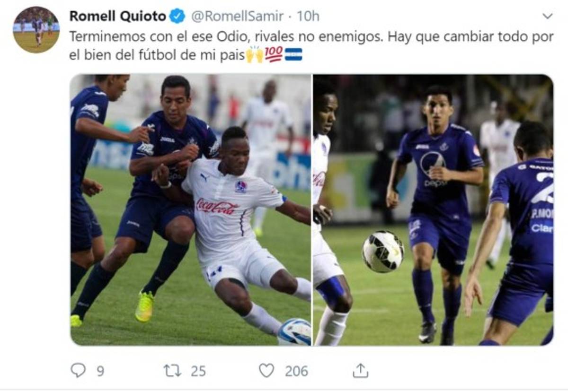
Task: Click the red 100 emoji
Action: 274,55
